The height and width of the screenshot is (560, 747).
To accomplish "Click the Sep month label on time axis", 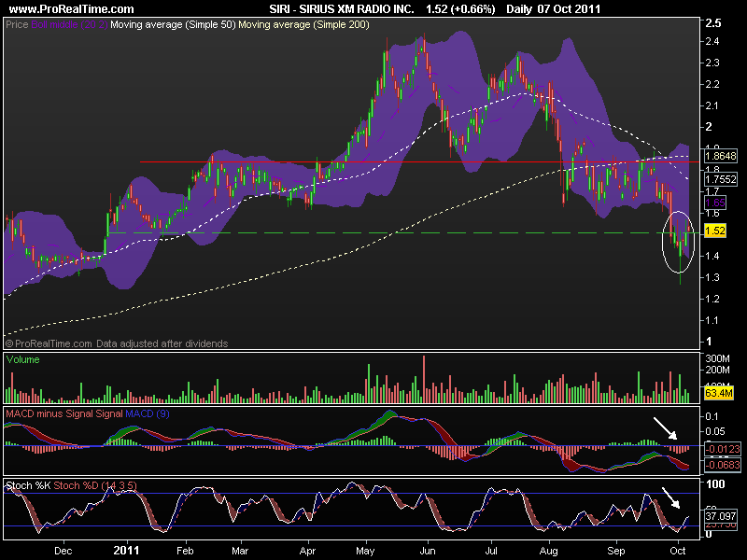I will coord(616,551).
